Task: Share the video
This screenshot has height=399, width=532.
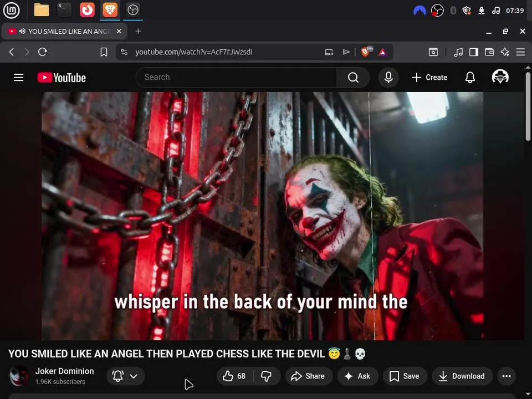Action: [309, 376]
